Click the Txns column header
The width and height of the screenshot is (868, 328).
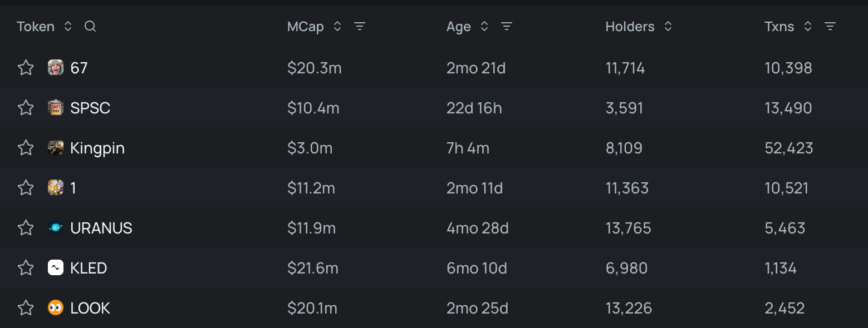point(779,27)
